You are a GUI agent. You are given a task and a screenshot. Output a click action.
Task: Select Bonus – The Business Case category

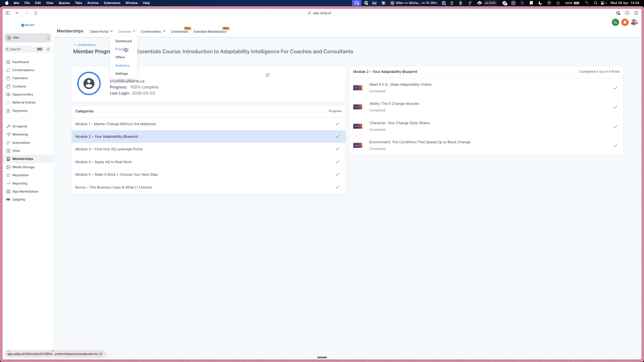click(208, 187)
